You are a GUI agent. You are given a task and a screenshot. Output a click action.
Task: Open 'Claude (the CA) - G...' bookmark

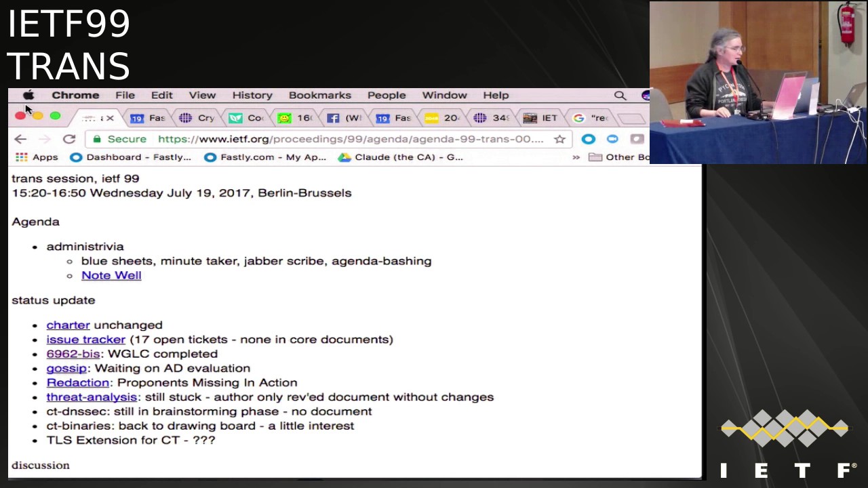[401, 157]
